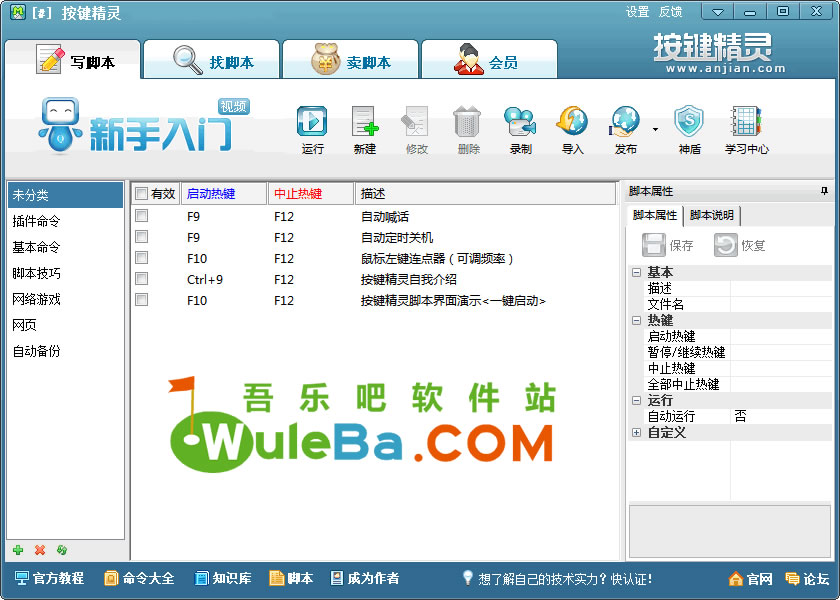Select the 插件命令 category
Screen dimensions: 840x600
(65, 221)
